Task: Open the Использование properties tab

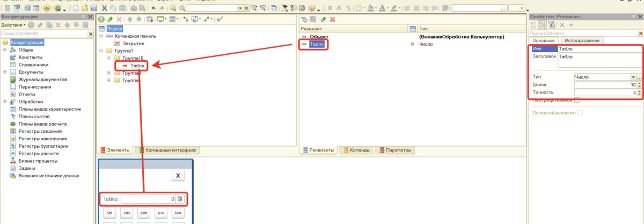Action: tap(582, 40)
